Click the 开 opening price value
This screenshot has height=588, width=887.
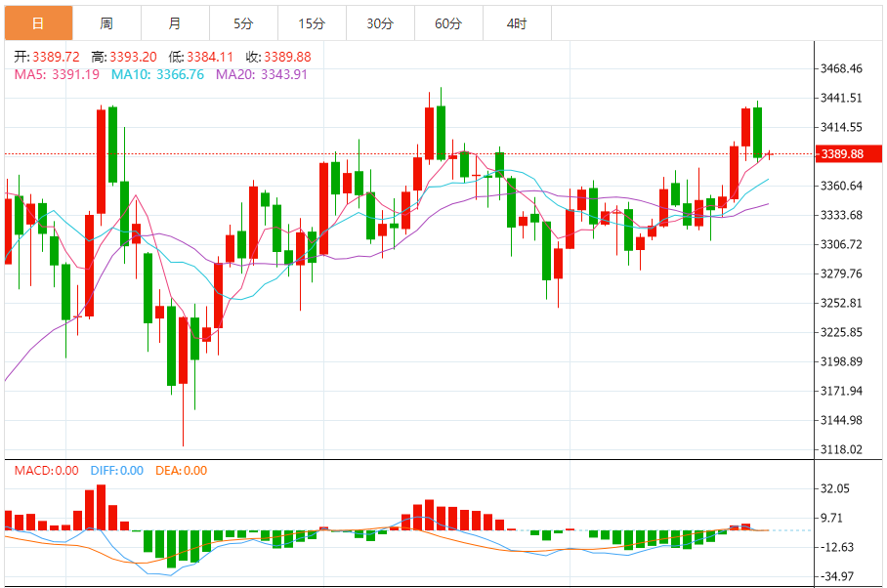click(56, 57)
